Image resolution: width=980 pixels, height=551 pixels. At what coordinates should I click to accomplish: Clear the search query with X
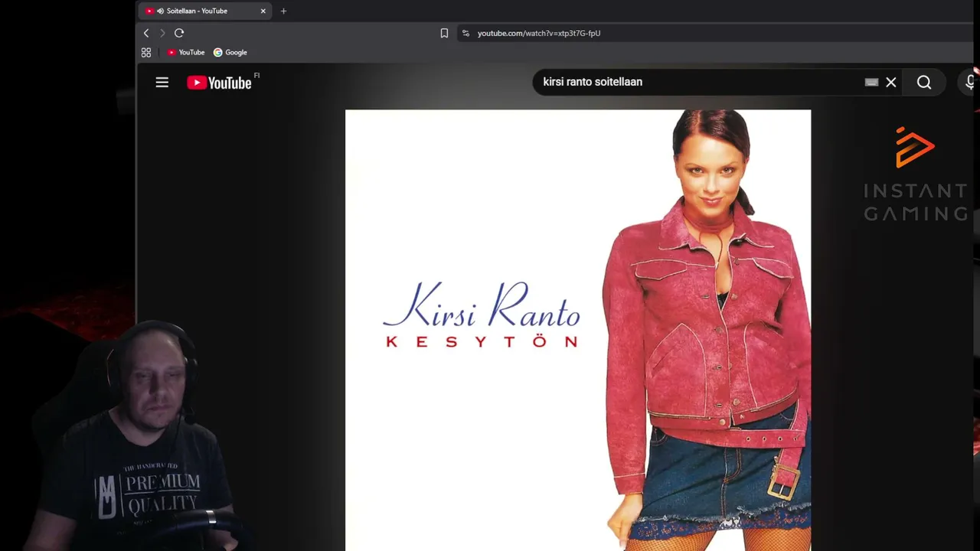pyautogui.click(x=891, y=82)
